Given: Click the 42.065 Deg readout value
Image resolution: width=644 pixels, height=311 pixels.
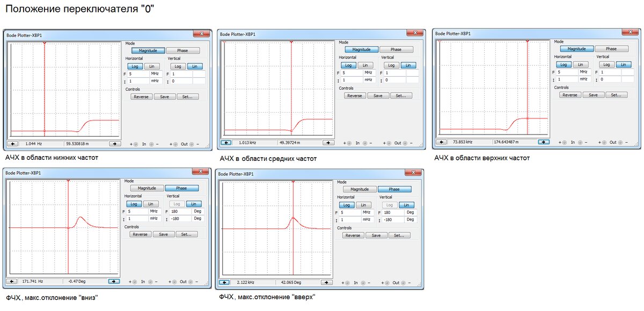Looking at the screenshot, I should (290, 282).
